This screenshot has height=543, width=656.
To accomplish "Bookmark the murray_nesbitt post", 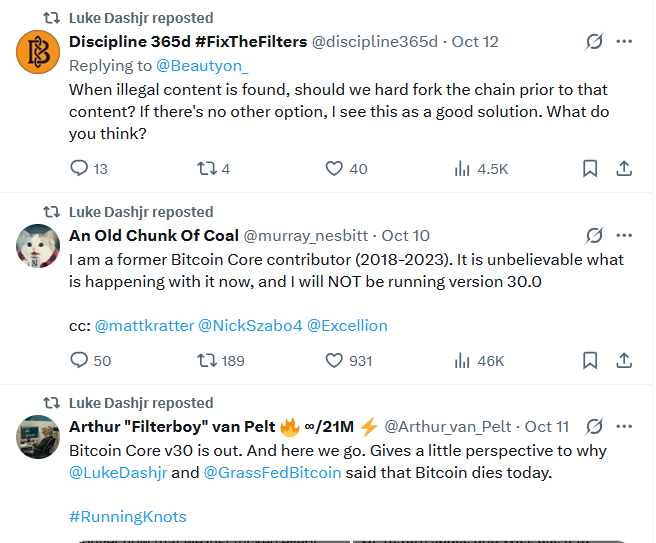I will click(590, 360).
